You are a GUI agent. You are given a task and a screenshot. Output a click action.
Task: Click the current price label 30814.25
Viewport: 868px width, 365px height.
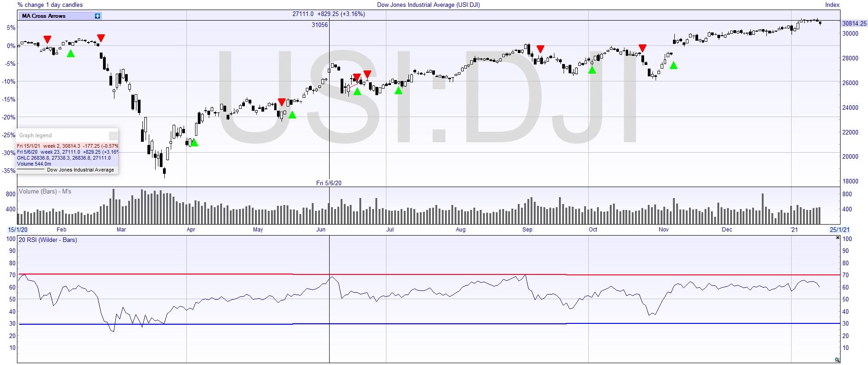point(854,23)
